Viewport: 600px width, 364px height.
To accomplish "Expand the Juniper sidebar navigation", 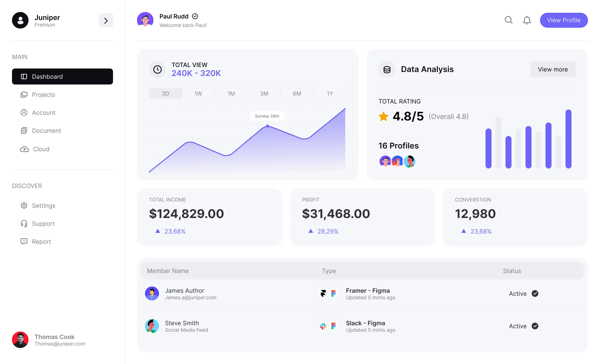I will pos(106,20).
